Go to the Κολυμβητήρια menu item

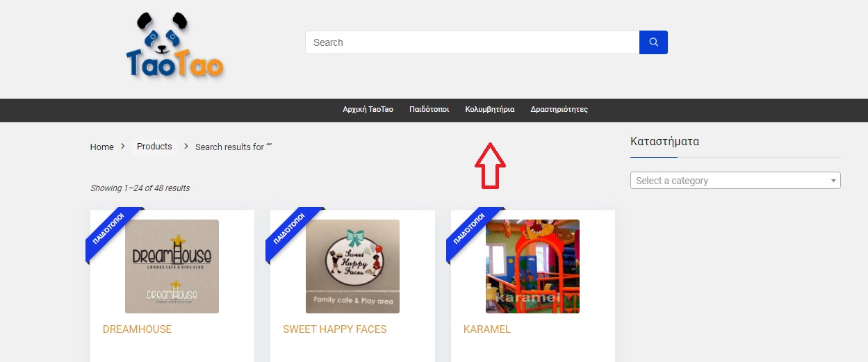[x=490, y=110]
